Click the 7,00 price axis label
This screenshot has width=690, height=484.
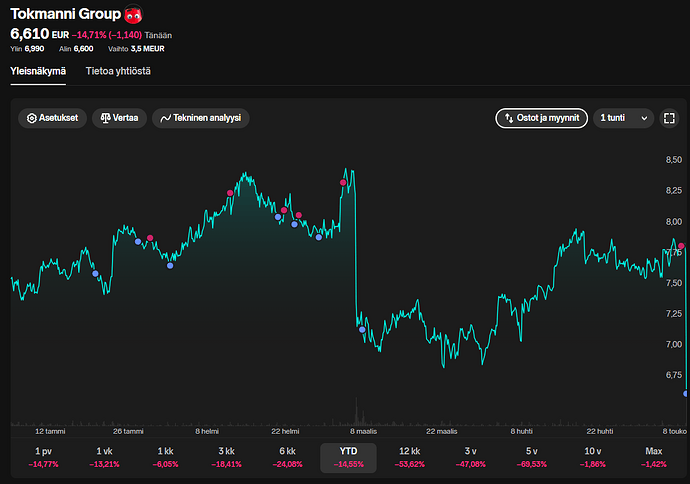coord(674,344)
